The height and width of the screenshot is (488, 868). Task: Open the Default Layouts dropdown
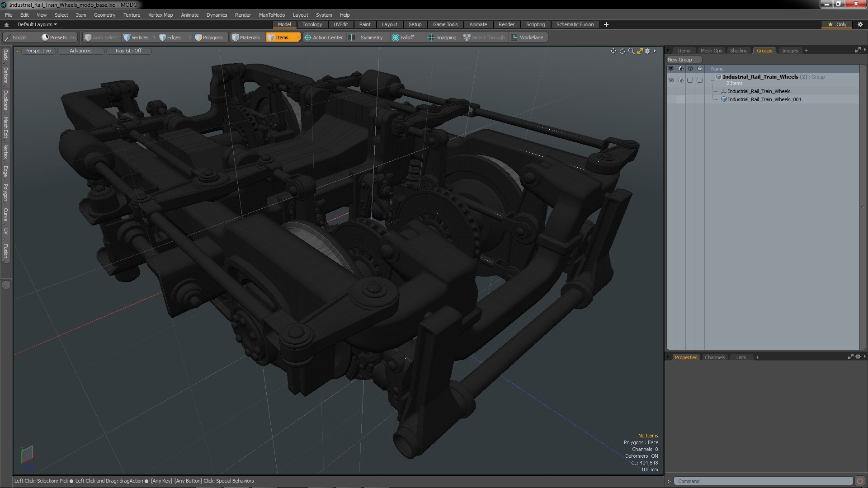point(37,24)
